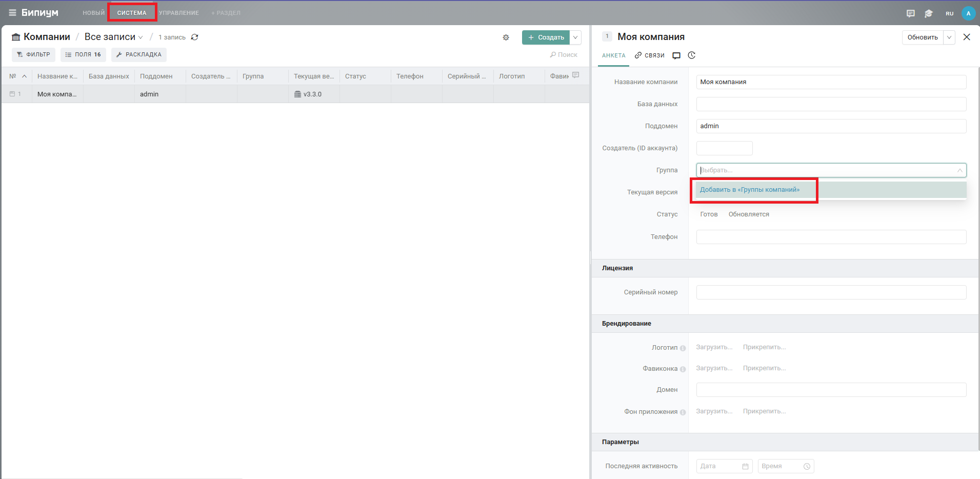
Task: Open table cell Моя компа...
Action: tap(57, 94)
